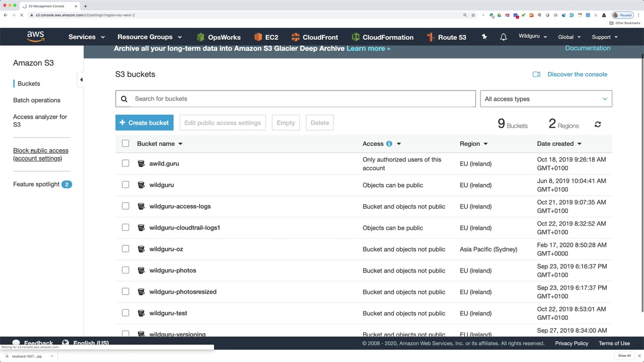Select the awild.guru bucket checkbox

point(125,163)
